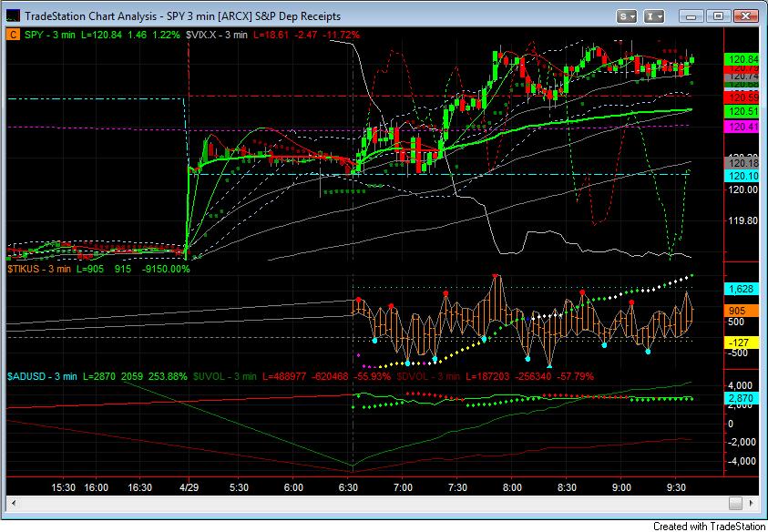
Task: Select the '$ADUSD - 3 min' subgraph label
Action: click(42, 377)
